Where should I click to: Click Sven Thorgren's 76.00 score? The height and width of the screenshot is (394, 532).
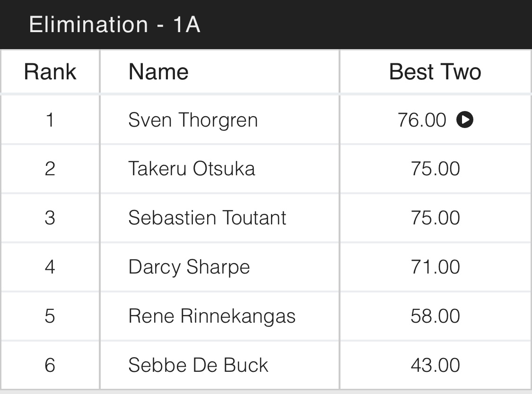tap(422, 120)
